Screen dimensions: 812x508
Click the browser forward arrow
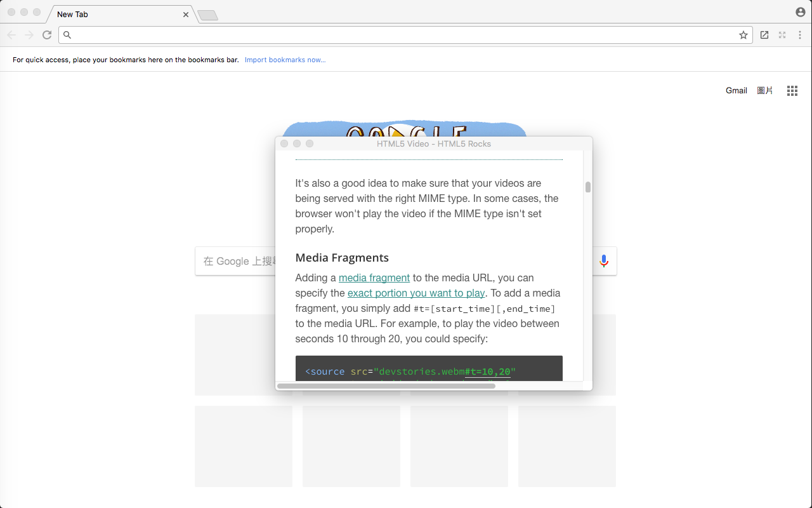click(x=29, y=35)
